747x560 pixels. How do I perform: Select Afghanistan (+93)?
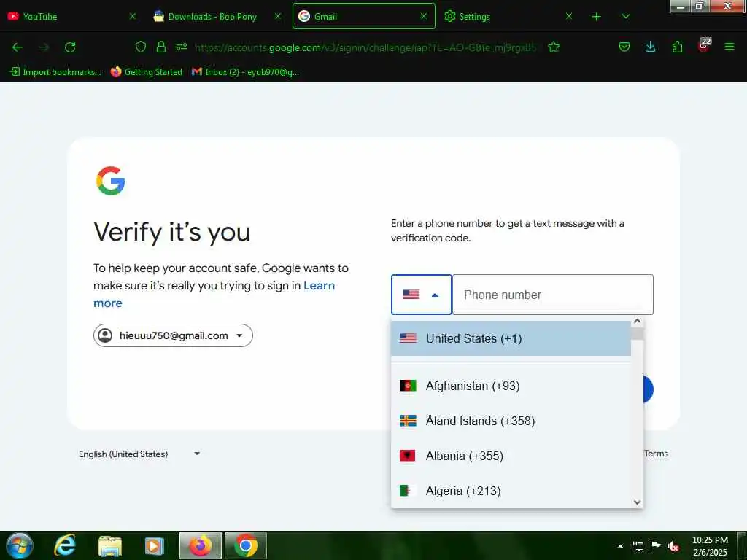[x=511, y=386]
